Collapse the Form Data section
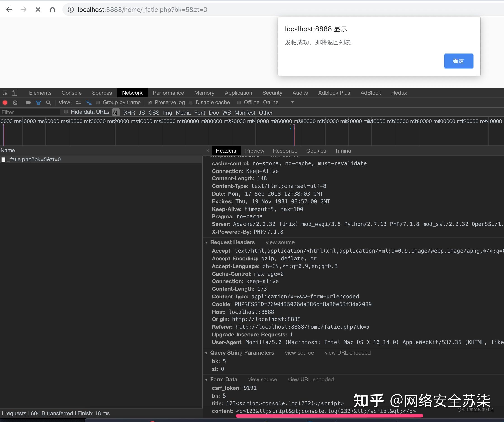 pyautogui.click(x=206, y=379)
